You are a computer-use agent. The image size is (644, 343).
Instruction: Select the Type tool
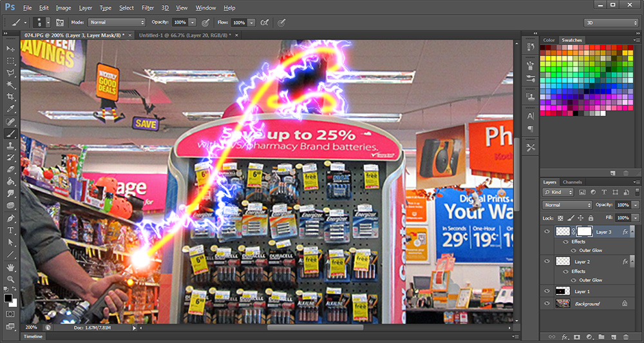10,230
